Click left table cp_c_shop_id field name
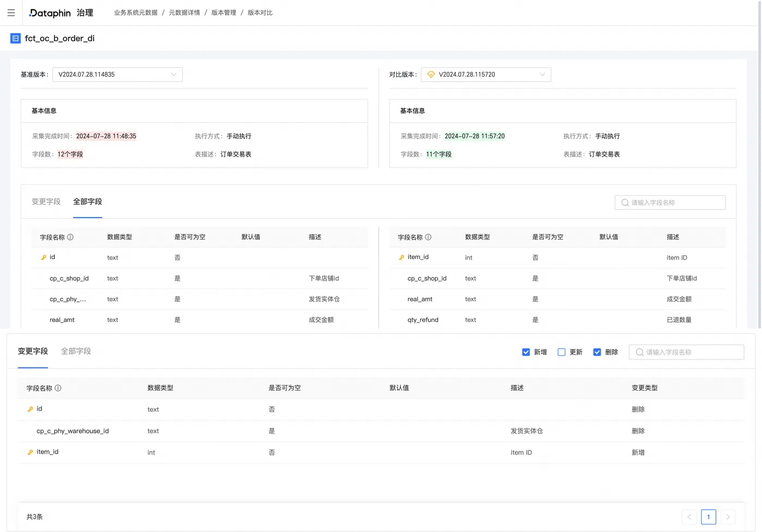The image size is (762, 532). 69,279
